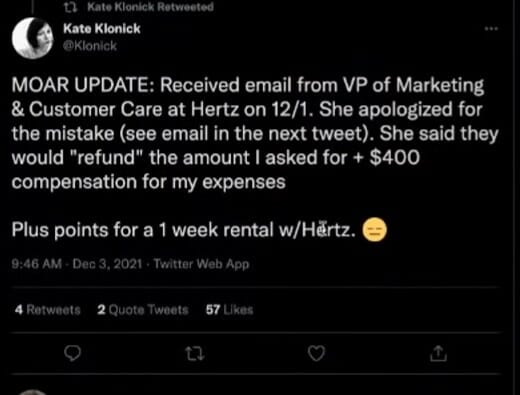Click Kate Klonick's profile avatar
This screenshot has width=520, height=395.
click(x=33, y=38)
